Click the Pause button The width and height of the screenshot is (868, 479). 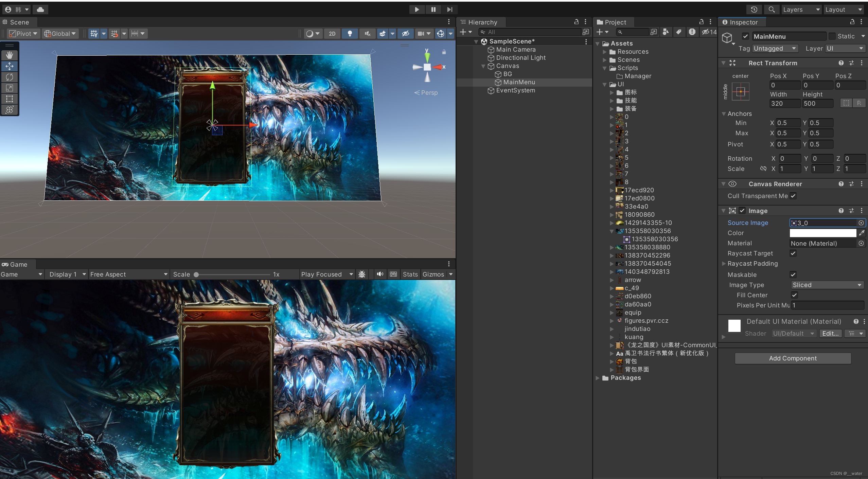click(x=433, y=10)
